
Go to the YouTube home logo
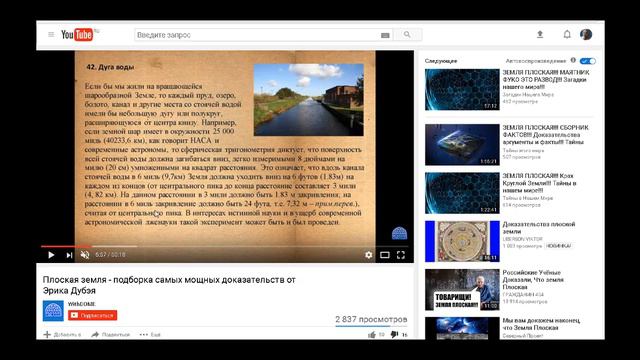(77, 35)
